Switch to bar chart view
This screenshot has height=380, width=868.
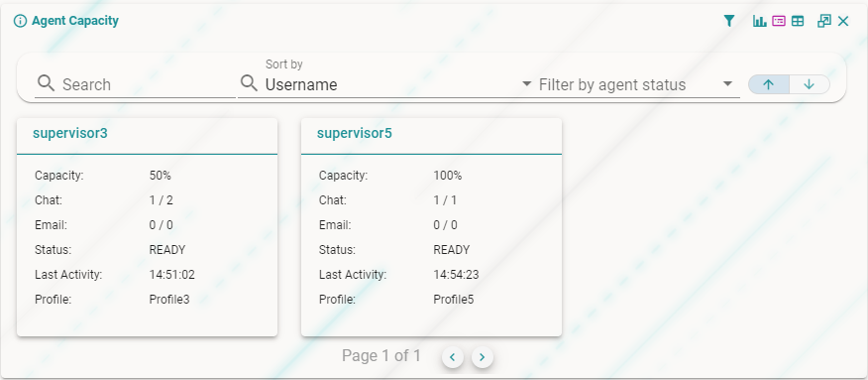click(759, 21)
